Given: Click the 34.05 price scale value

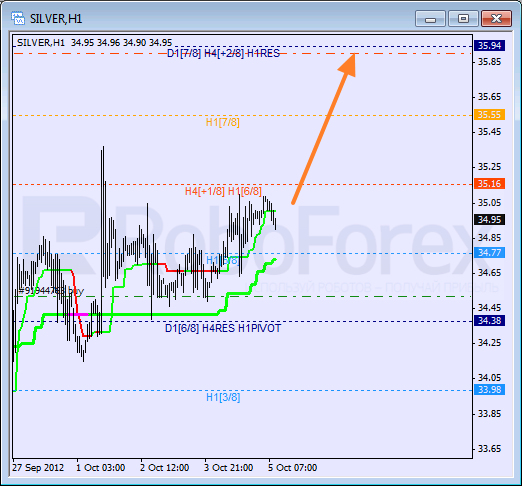Looking at the screenshot, I should (489, 378).
